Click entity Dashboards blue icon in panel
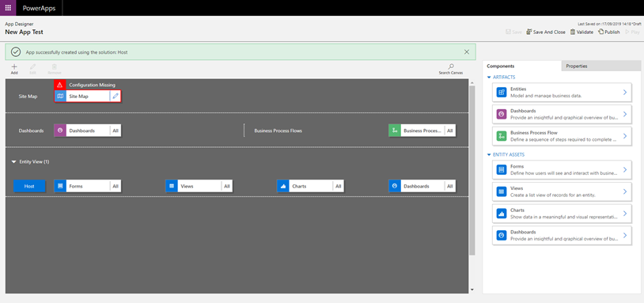Image resolution: width=644 pixels, height=303 pixels. tap(501, 235)
